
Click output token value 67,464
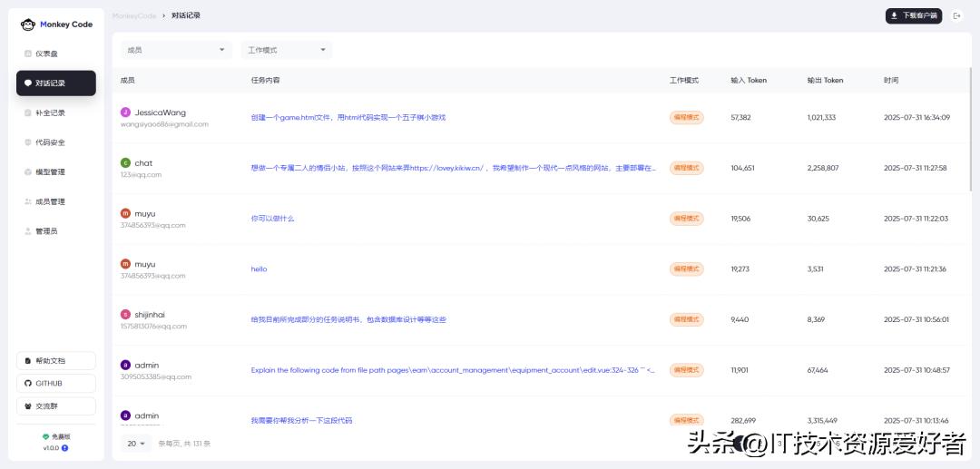818,370
